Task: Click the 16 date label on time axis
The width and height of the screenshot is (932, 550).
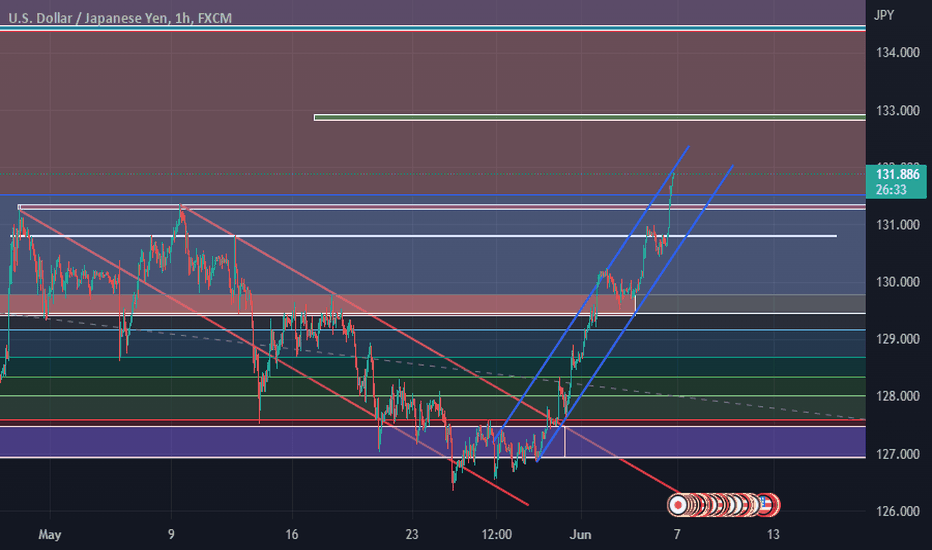Action: (291, 535)
